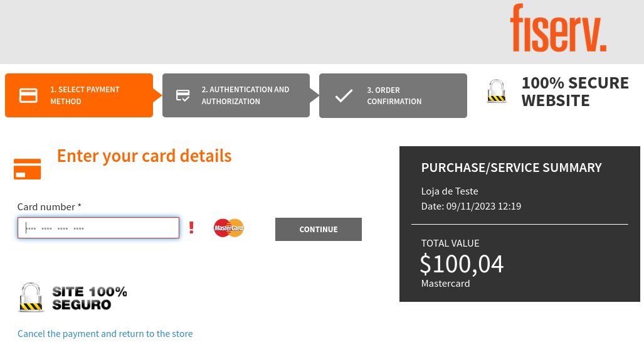Screen dimensions: 644x342
Task: Click the $100,04 total value amount
Action: [x=462, y=264]
